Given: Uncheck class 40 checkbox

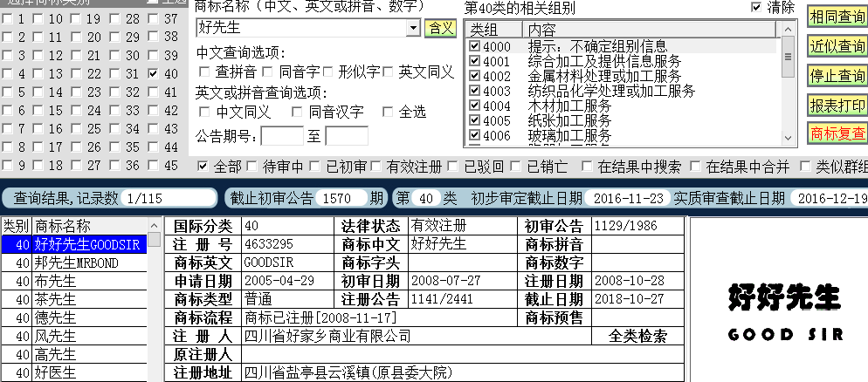Looking at the screenshot, I should (x=154, y=73).
